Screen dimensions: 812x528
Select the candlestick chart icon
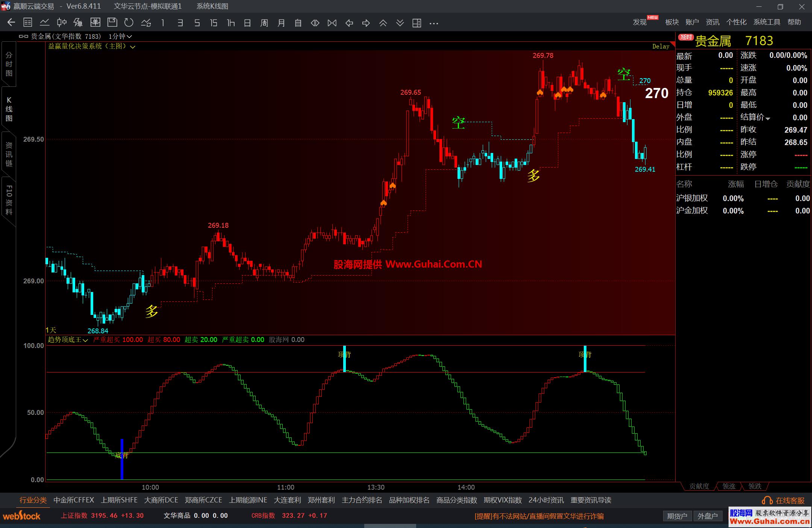[x=62, y=23]
